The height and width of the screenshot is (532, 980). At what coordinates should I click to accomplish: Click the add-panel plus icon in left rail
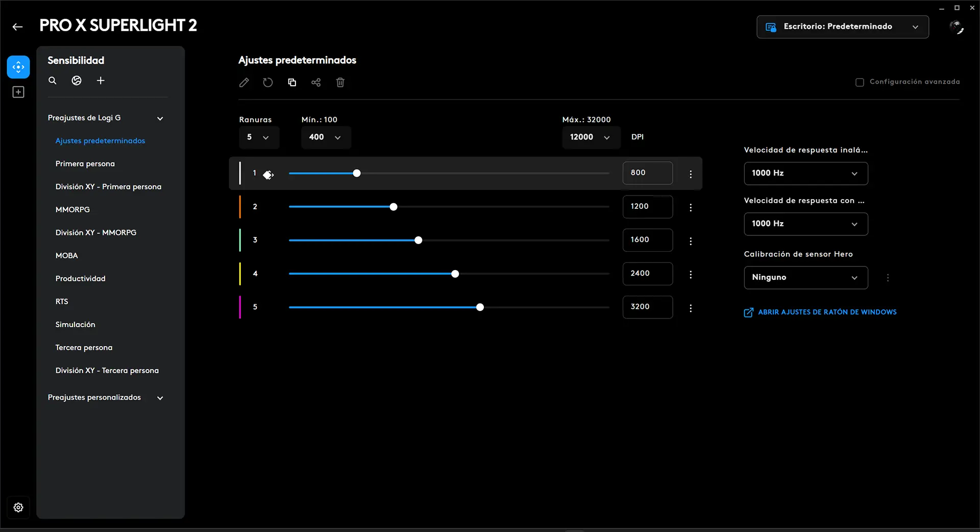(x=18, y=92)
